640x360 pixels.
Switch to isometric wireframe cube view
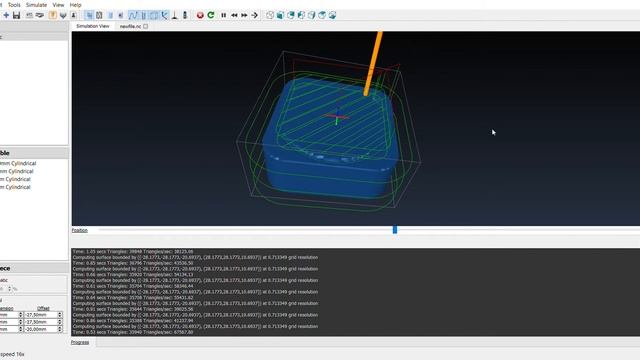(x=270, y=15)
